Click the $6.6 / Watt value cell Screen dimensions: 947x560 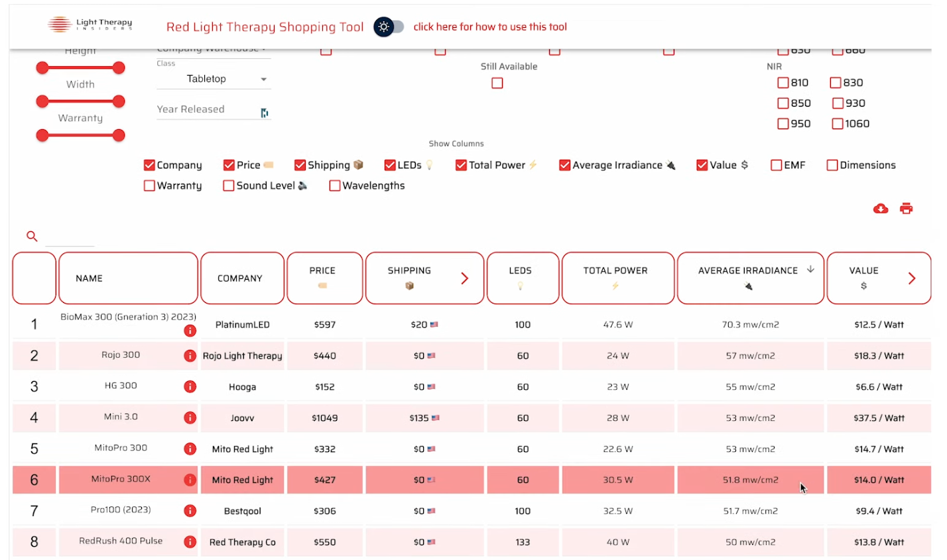[879, 387]
